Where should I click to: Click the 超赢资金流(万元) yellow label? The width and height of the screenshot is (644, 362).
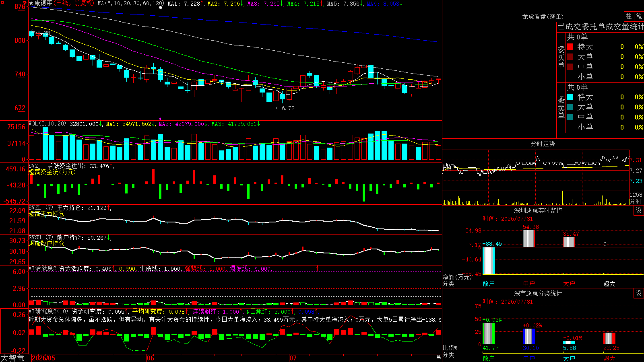coord(52,172)
